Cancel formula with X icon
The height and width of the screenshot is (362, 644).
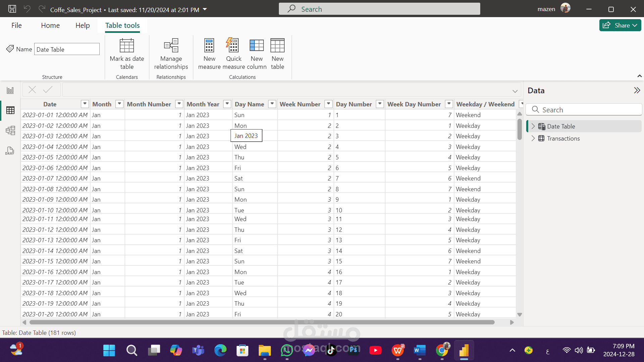coord(32,90)
